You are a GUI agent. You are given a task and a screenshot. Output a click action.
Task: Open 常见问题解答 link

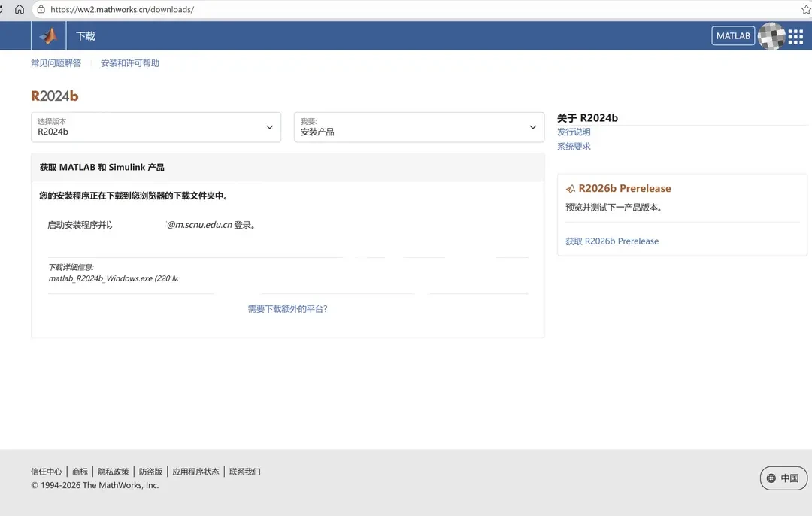tap(56, 63)
